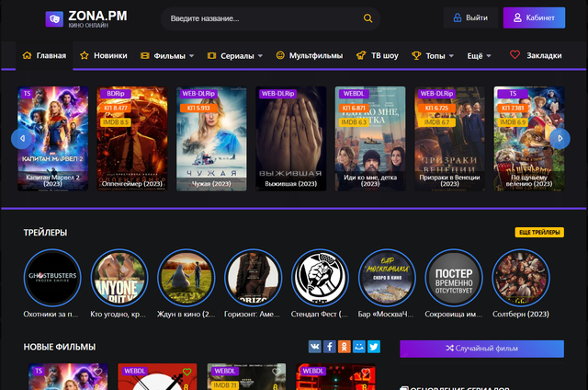Open Ждун в кино trailer circle

[186, 278]
